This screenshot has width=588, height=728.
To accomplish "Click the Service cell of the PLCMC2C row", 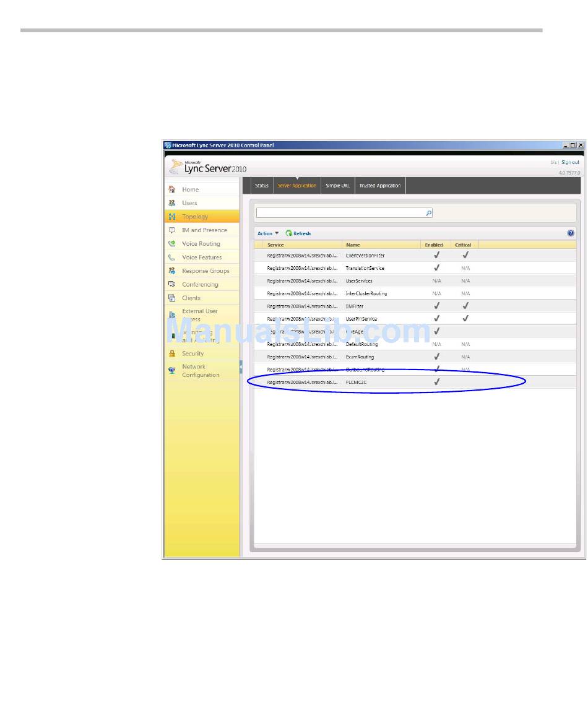I will (302, 382).
